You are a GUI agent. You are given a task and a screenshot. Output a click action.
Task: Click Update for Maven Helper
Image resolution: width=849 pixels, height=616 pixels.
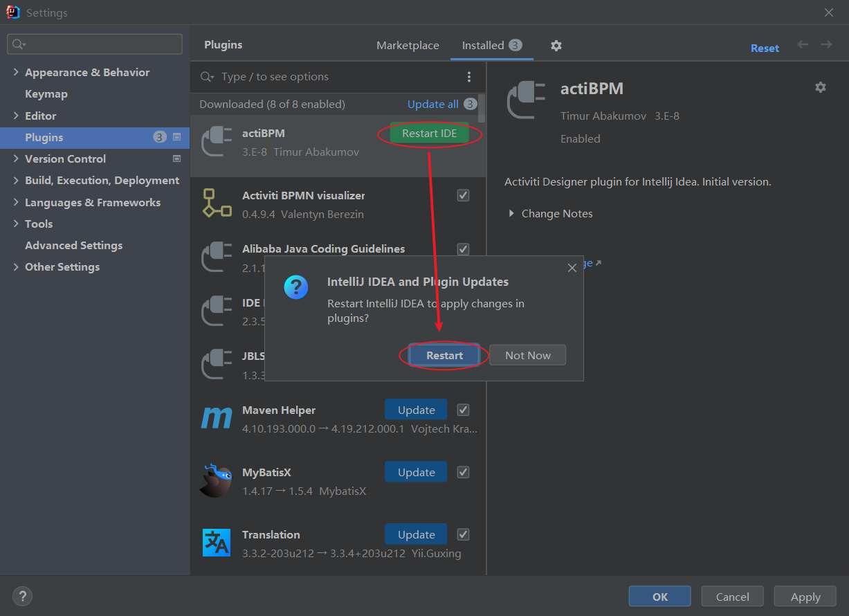tap(416, 410)
